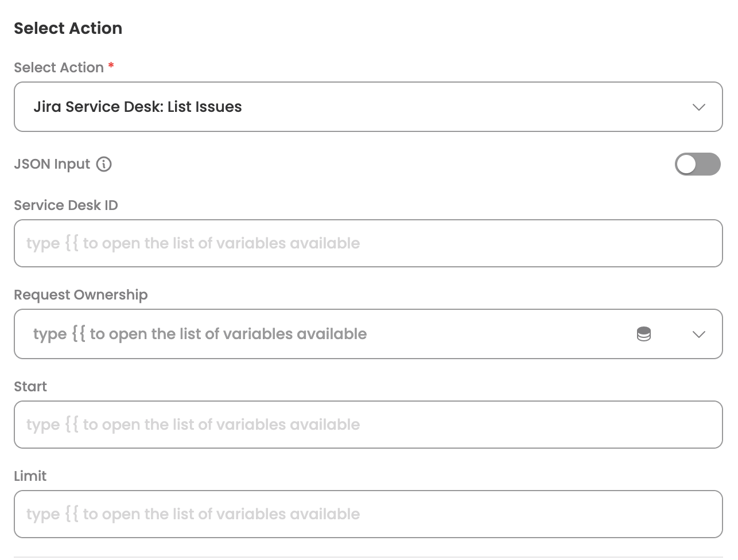Click the required "Select Action *" label

click(x=64, y=67)
